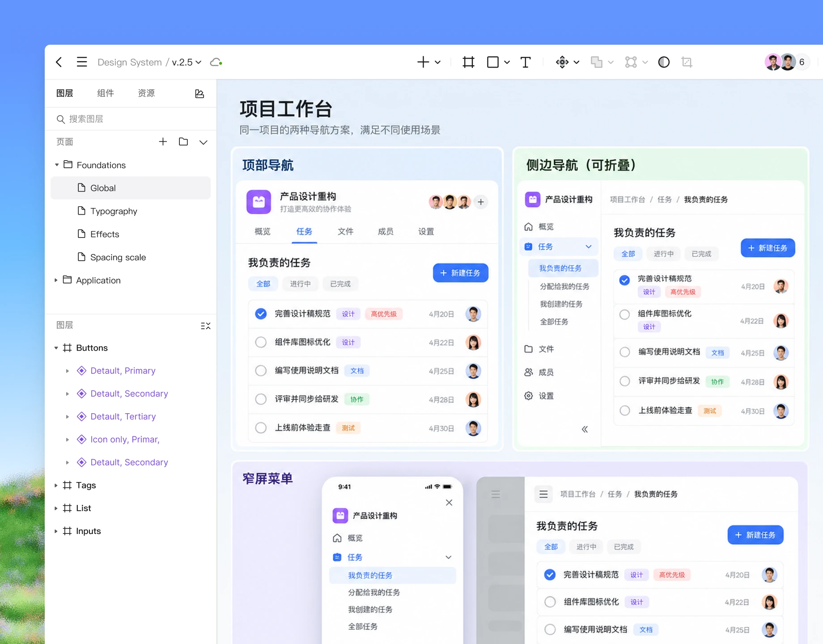Click 新建任务 button in side navigation card

768,248
